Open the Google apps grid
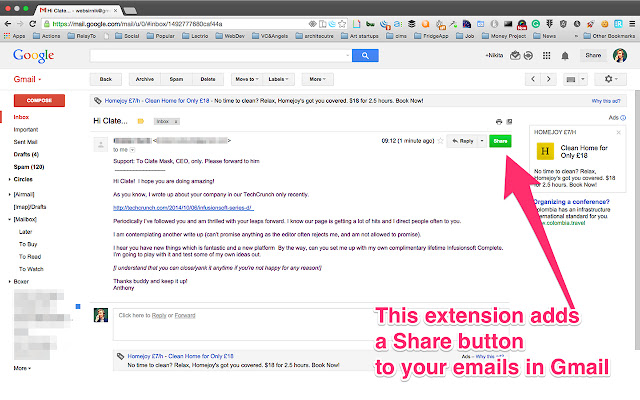Viewport: 640px width, 400px height. click(x=547, y=56)
